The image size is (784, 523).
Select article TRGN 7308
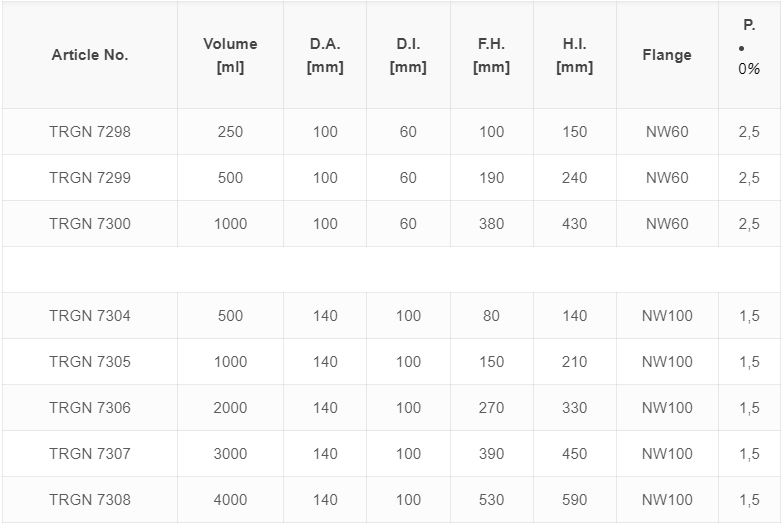pos(90,500)
